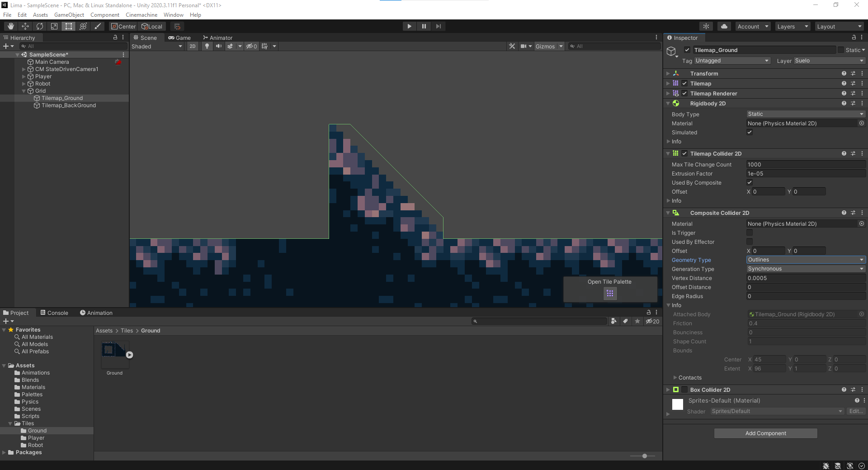Select the Hand tool in the toolbar

(x=10, y=26)
